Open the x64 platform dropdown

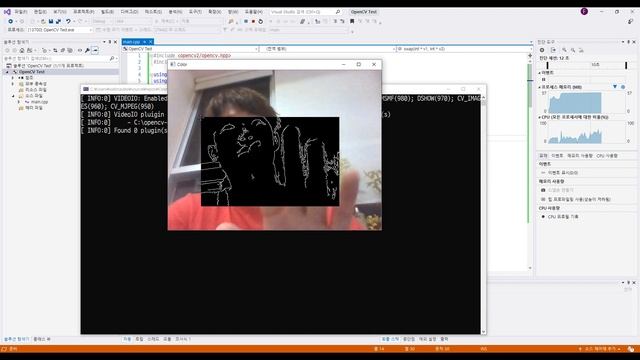point(133,21)
